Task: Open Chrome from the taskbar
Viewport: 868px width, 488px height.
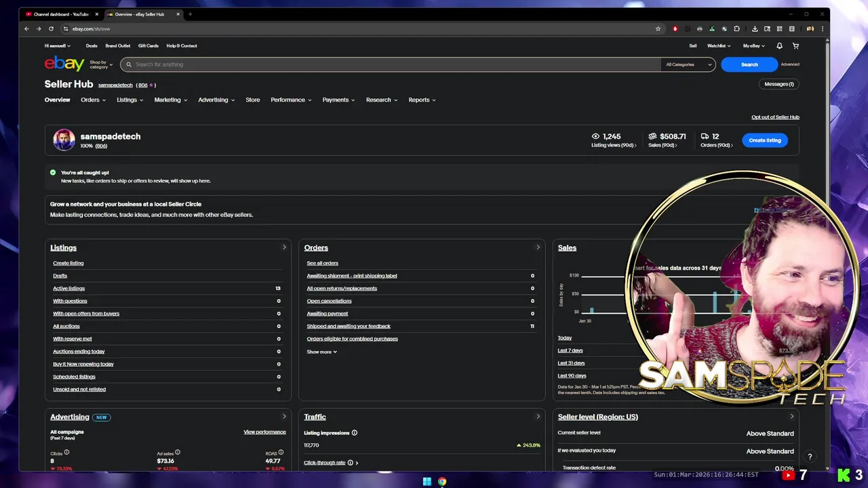Action: pyautogui.click(x=442, y=481)
